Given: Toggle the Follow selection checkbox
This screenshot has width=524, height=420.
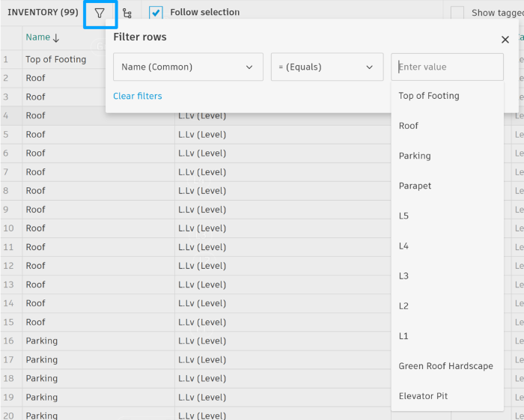Looking at the screenshot, I should coord(156,13).
